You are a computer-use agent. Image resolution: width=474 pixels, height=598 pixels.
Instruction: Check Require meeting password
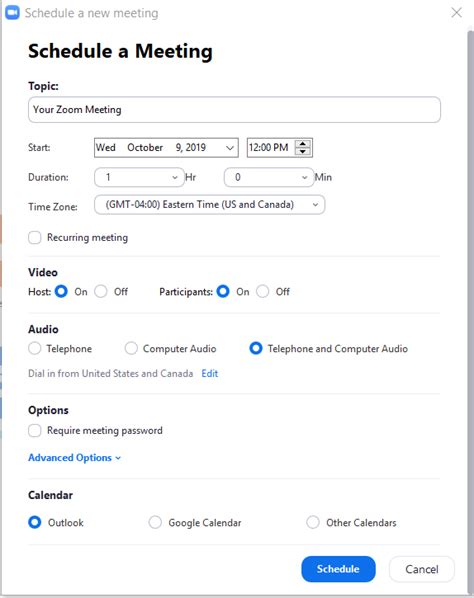click(35, 431)
